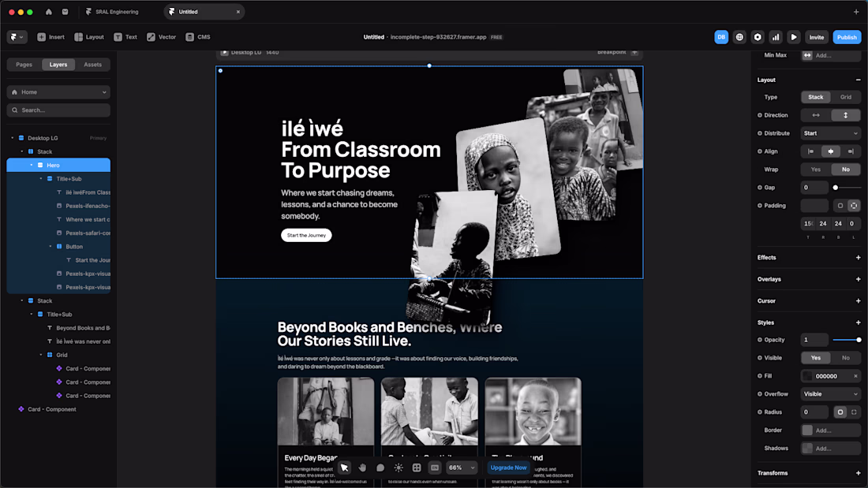Add an effect with the plus icon
The image size is (868, 488).
pos(858,258)
